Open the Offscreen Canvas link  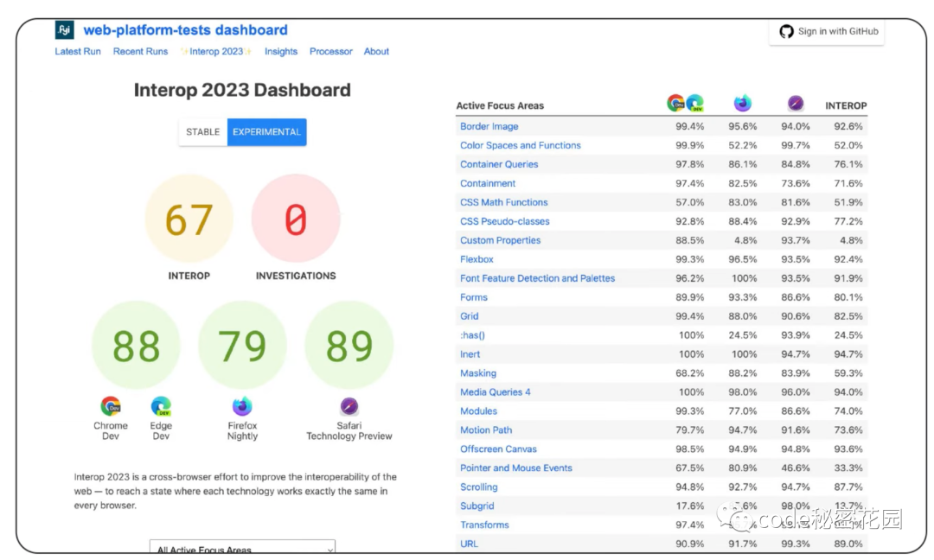click(x=498, y=449)
